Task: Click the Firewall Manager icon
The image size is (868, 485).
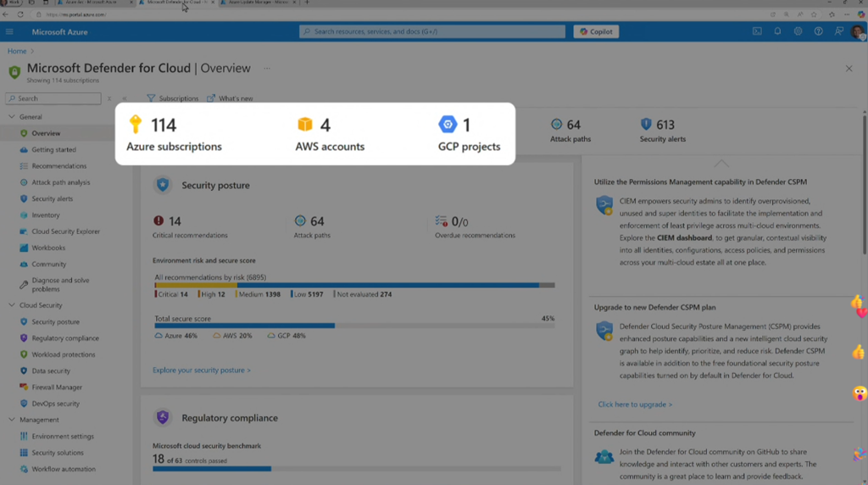Action: point(23,387)
